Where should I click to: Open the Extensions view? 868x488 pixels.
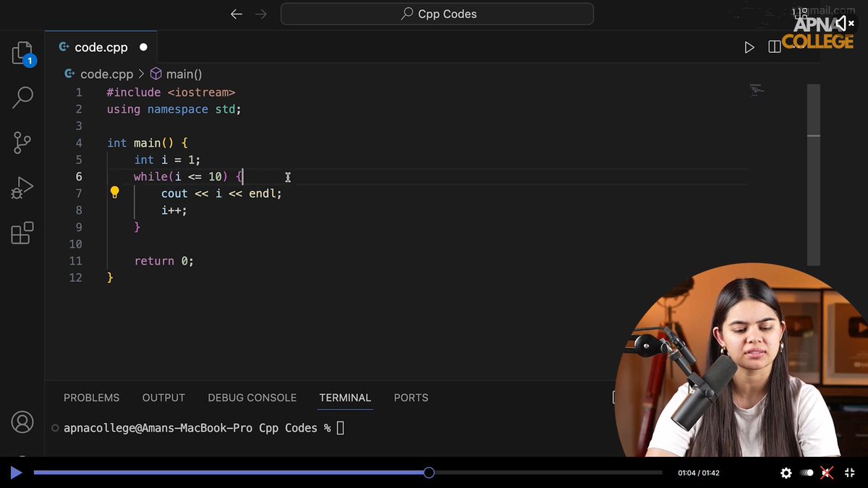coord(22,233)
